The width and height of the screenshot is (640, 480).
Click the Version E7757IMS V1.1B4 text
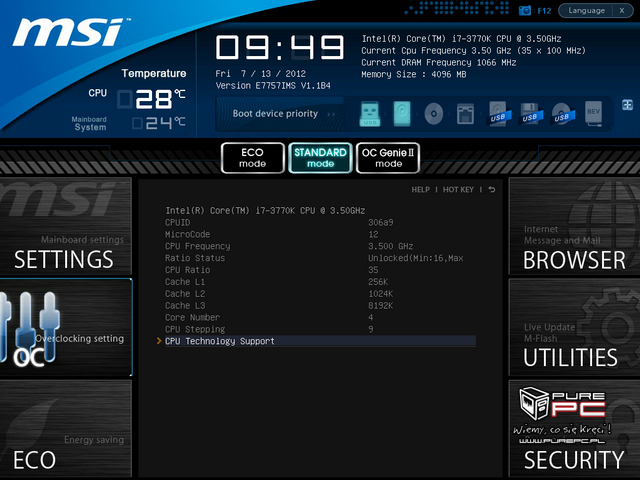pyautogui.click(x=273, y=86)
